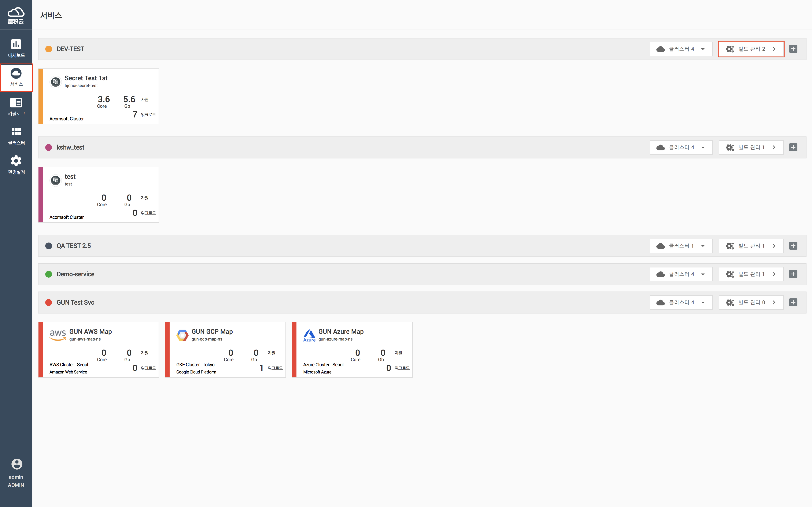
Task: Open 빌드 관리 0 for GUN Test Svc
Action: pos(751,303)
